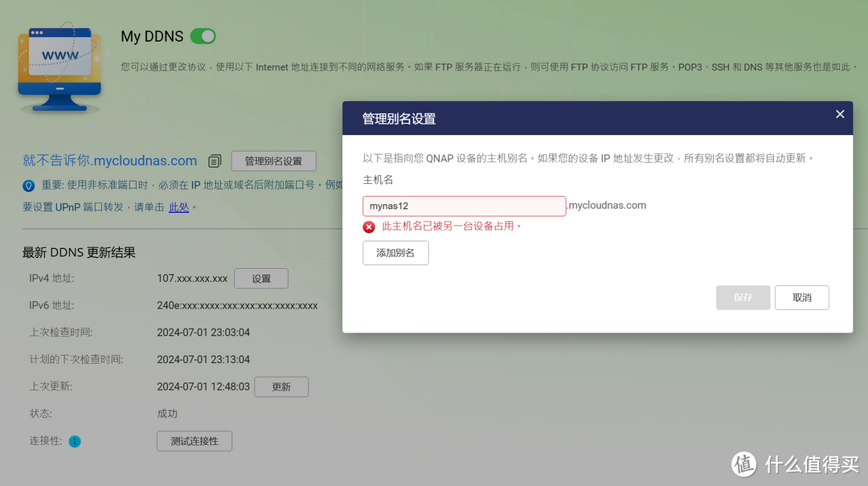Click the 此处 UPnP port forwarding link

[x=178, y=207]
